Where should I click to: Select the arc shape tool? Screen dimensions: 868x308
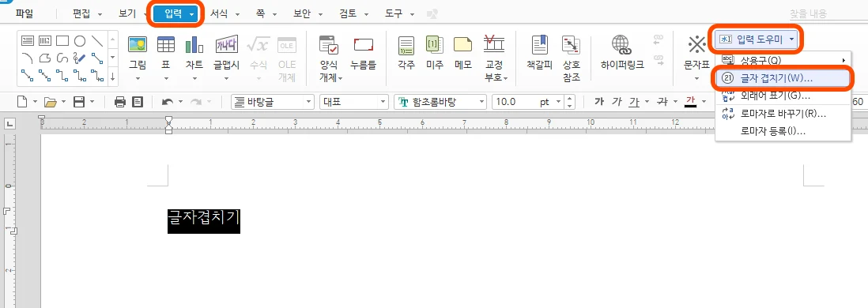point(28,58)
